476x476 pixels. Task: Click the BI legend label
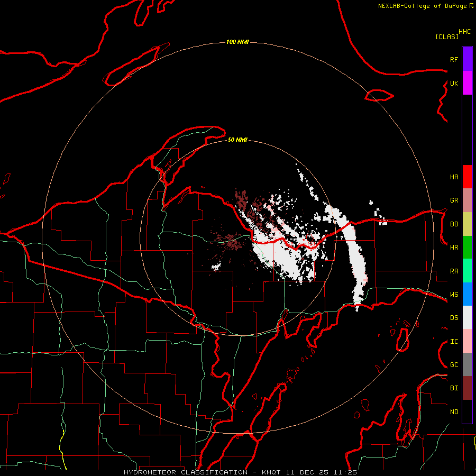454,388
